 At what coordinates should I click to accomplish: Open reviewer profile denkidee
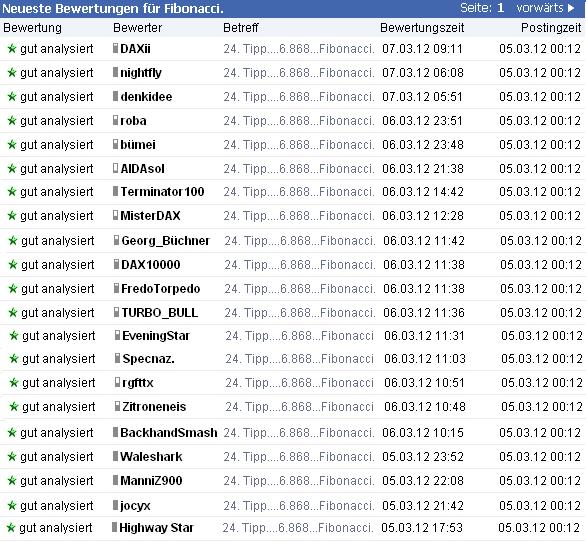146,96
